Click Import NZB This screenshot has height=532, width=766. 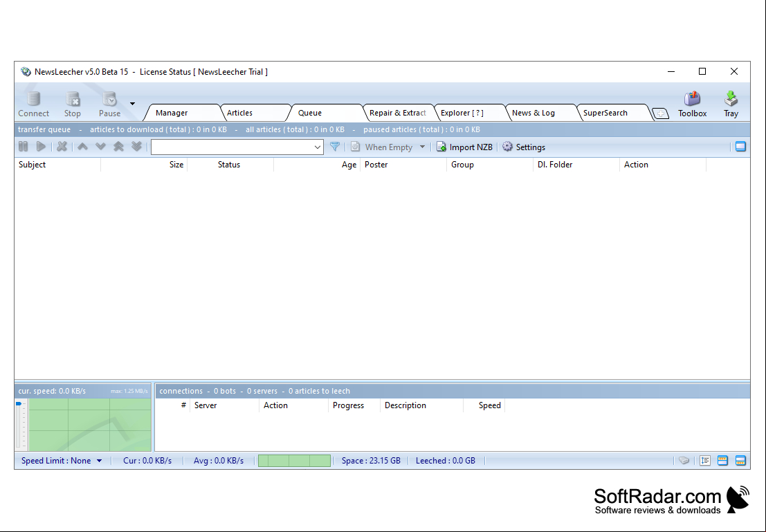pos(464,147)
